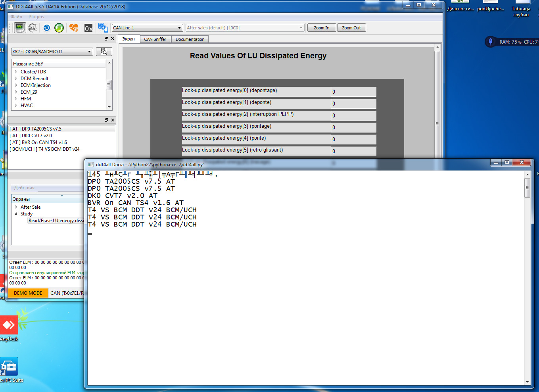Click the QR scan ECU search button
539x392 pixels.
(104, 52)
